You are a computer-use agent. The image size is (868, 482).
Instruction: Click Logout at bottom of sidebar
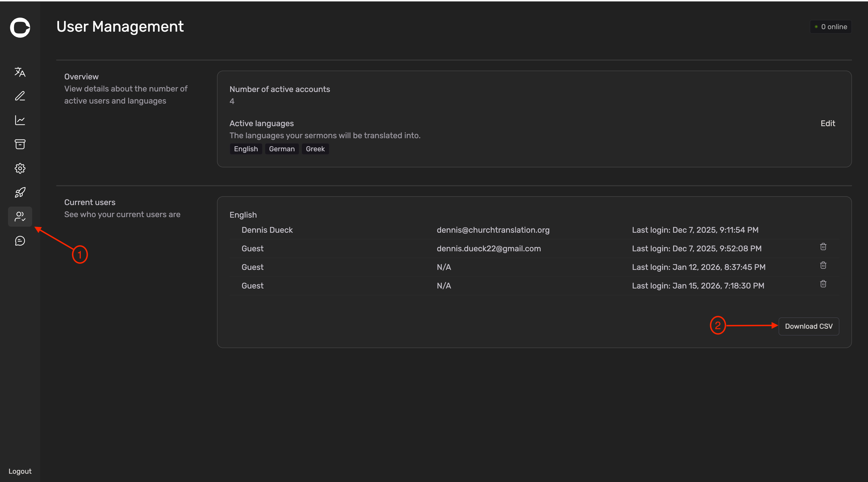(x=20, y=471)
